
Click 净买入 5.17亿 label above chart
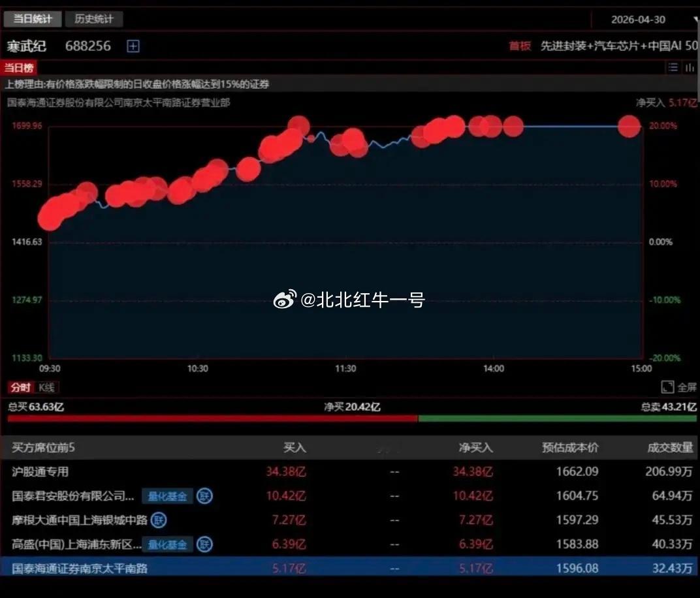click(x=666, y=102)
